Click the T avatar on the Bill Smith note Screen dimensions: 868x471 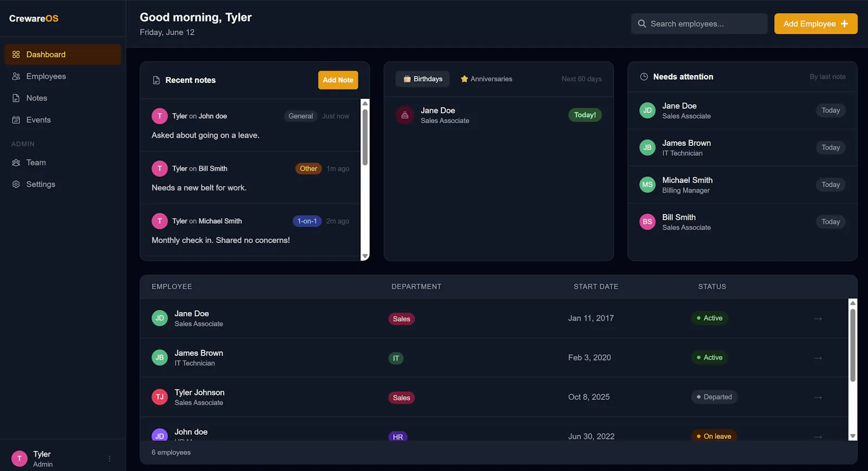(159, 168)
